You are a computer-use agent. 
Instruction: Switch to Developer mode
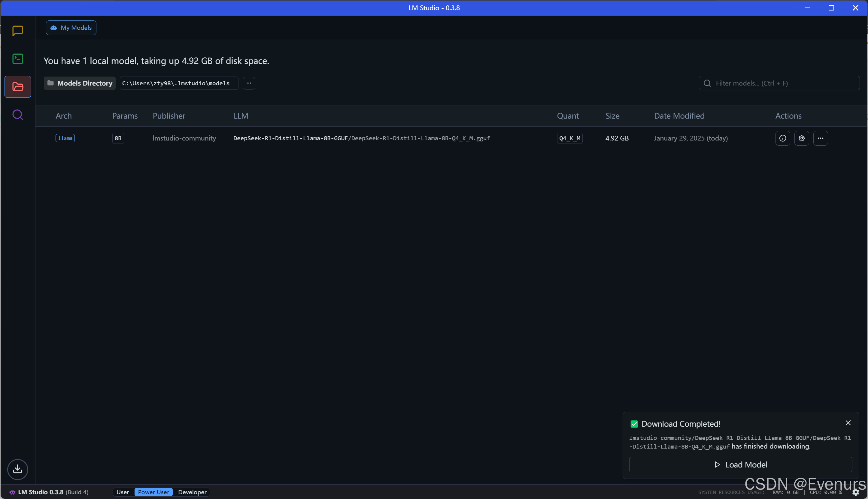[x=192, y=492]
